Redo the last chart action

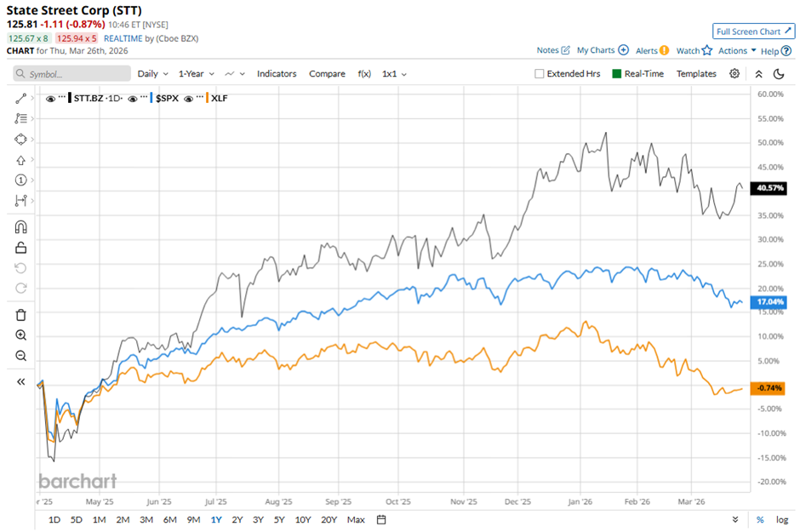(x=21, y=289)
